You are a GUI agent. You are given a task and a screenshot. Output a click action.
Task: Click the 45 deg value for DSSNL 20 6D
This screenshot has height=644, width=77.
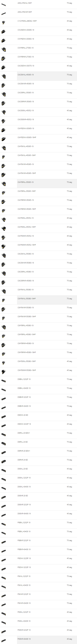(69, 469)
